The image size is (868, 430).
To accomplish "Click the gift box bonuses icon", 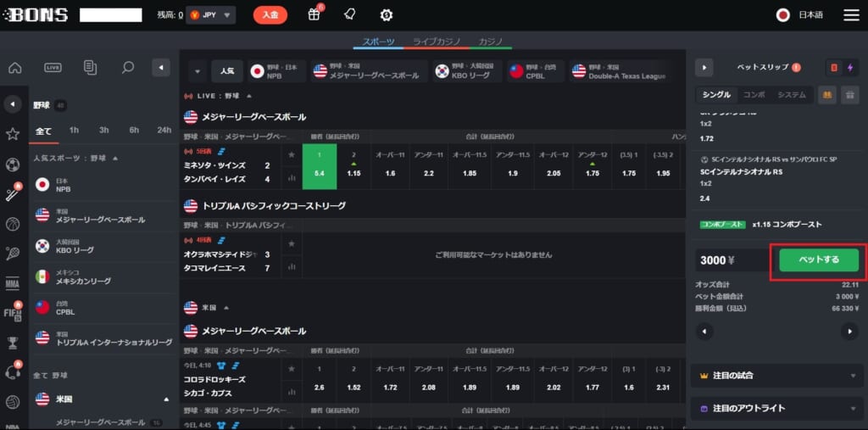I will coord(314,14).
